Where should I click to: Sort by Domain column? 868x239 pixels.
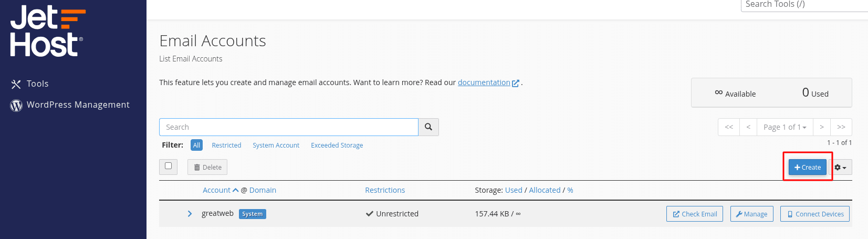pos(263,190)
